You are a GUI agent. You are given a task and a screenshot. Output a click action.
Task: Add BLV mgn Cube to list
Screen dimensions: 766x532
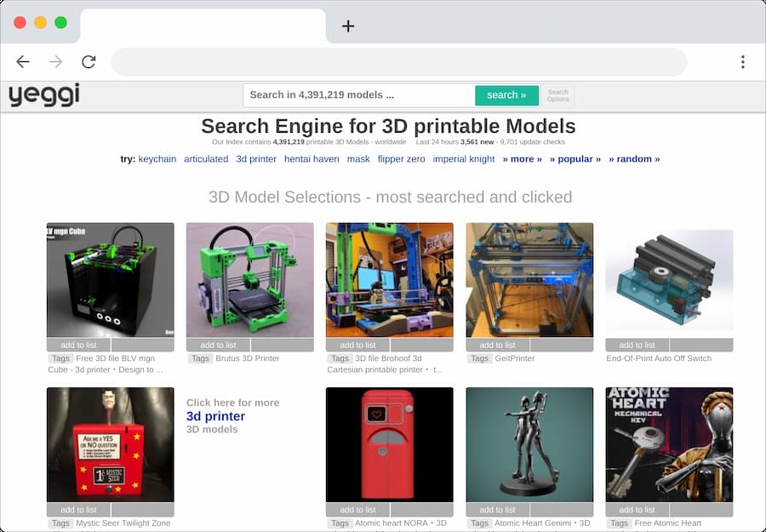pyautogui.click(x=78, y=345)
